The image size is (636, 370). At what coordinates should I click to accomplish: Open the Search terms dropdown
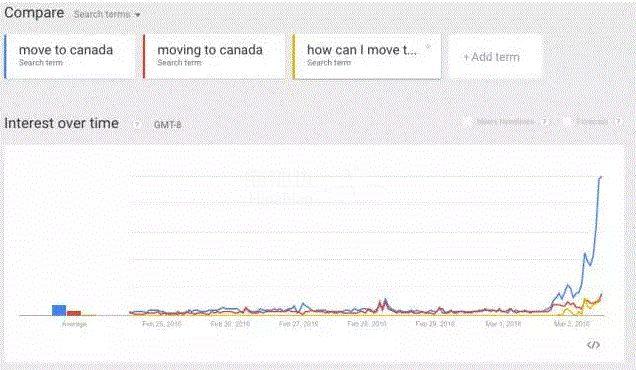coord(107,15)
